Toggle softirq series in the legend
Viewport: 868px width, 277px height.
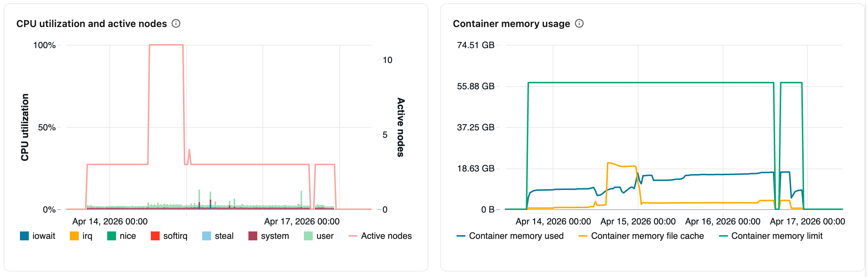(x=155, y=236)
